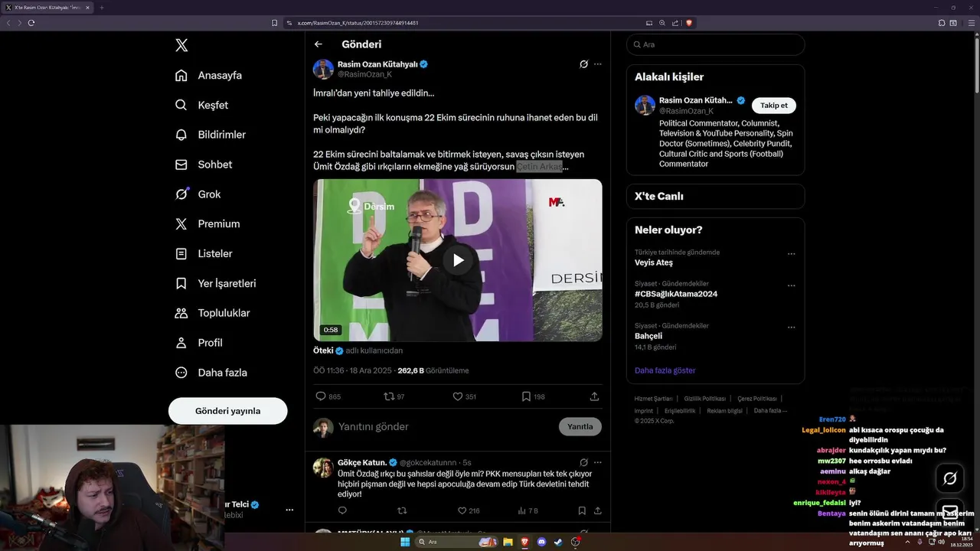Reply to Gökçe Katun's comment

(x=342, y=510)
